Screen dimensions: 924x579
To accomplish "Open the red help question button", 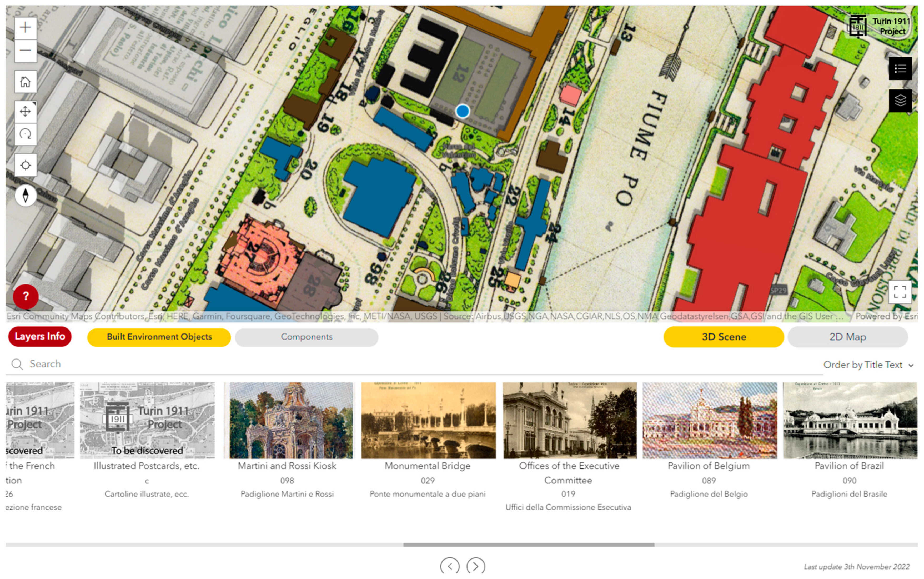I will click(25, 296).
